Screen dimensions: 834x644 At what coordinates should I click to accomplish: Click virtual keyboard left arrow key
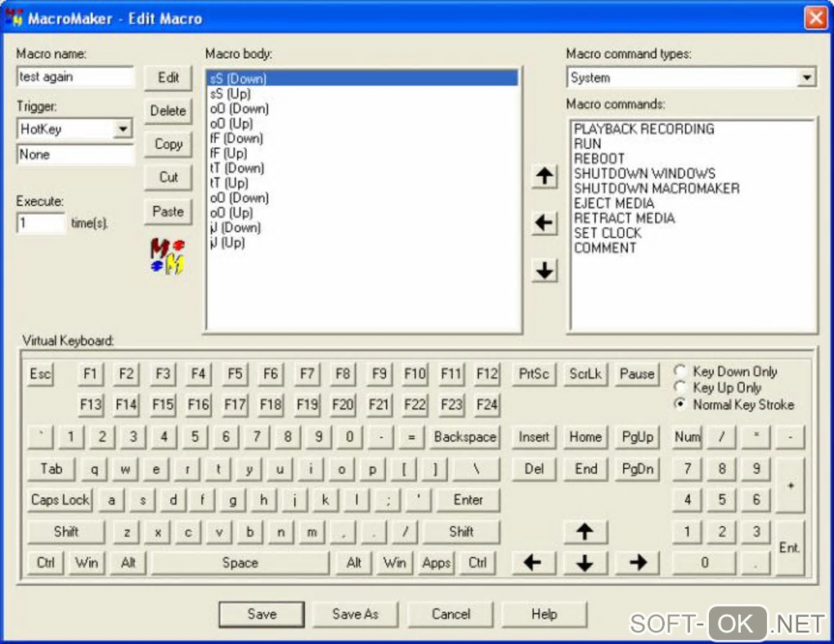tap(532, 562)
